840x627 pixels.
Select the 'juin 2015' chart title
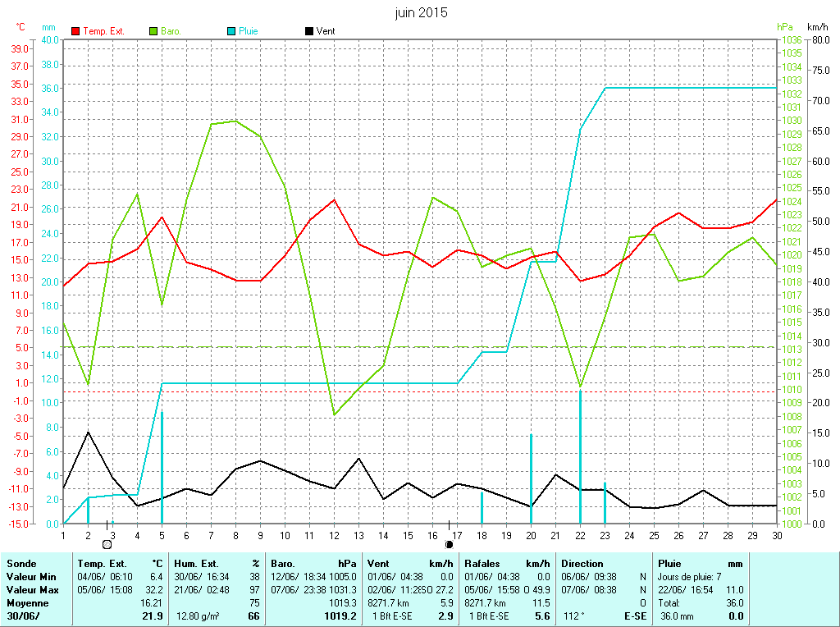point(421,13)
